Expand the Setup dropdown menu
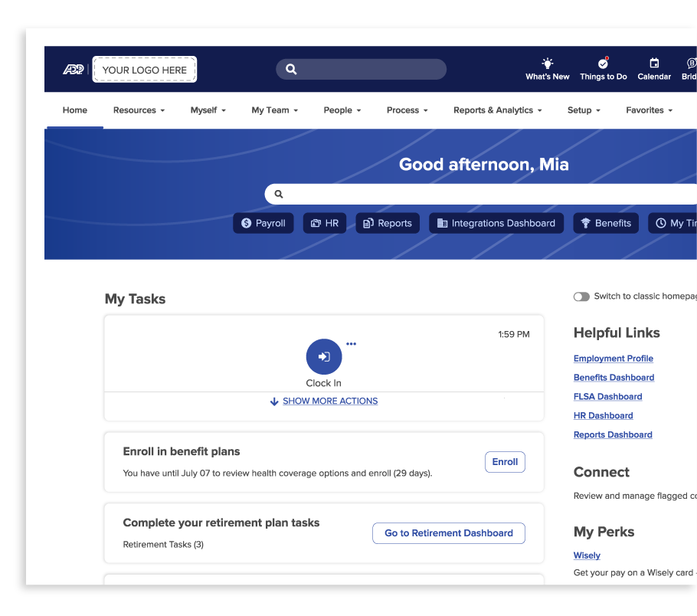The image size is (697, 616). [x=583, y=110]
